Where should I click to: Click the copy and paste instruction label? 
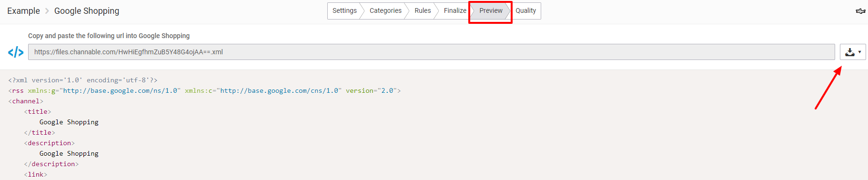click(109, 36)
